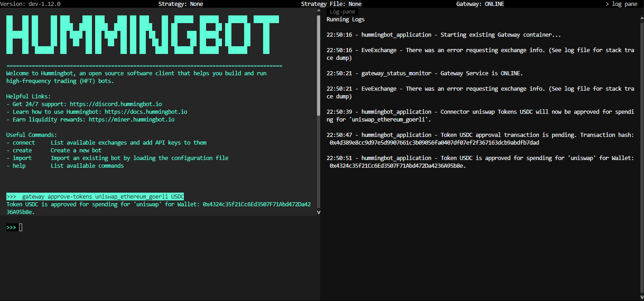This screenshot has height=301, width=644.
Task: Select the Log-pane tab
Action: (x=342, y=12)
